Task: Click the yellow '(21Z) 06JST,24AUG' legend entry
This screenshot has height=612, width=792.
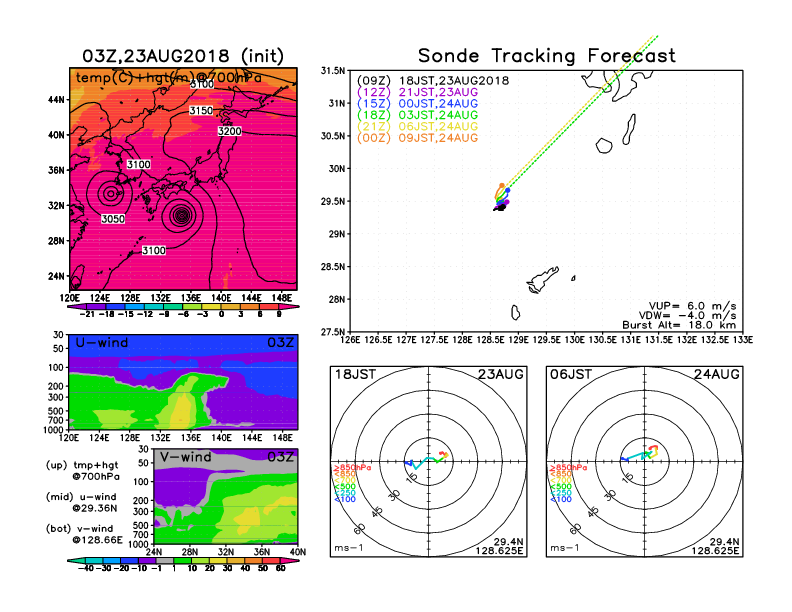Action: coord(417,127)
